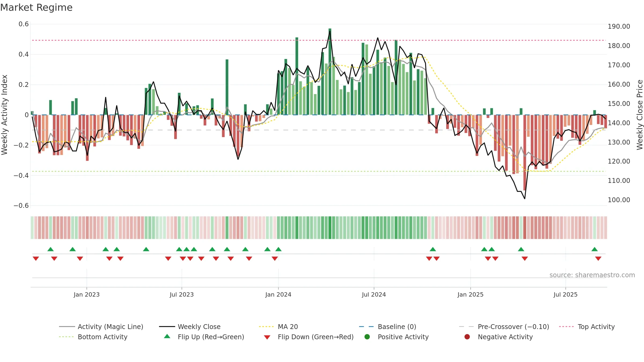Screen dimensions: 644x362
Task: Click the Flip Up marker at Jan 2024
Action: (278, 249)
